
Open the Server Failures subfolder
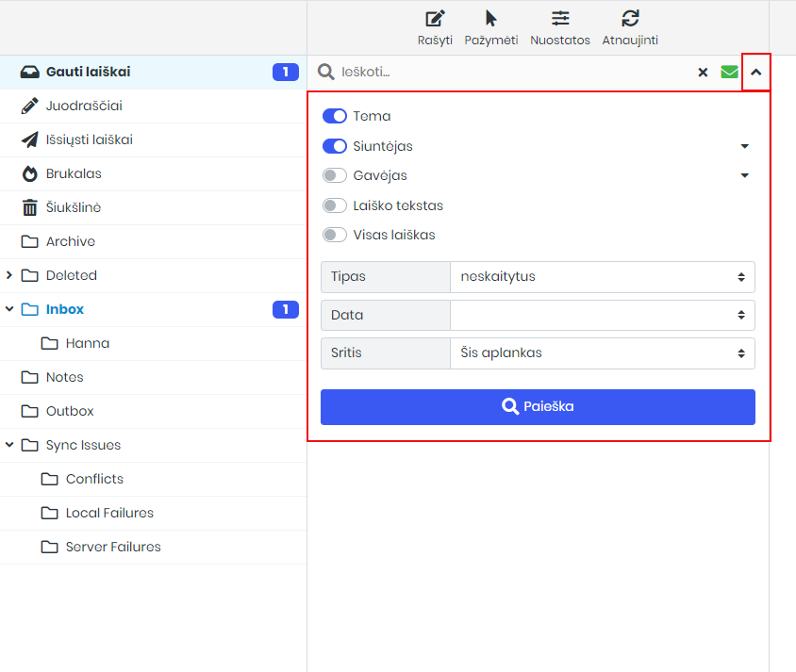[x=152, y=548]
